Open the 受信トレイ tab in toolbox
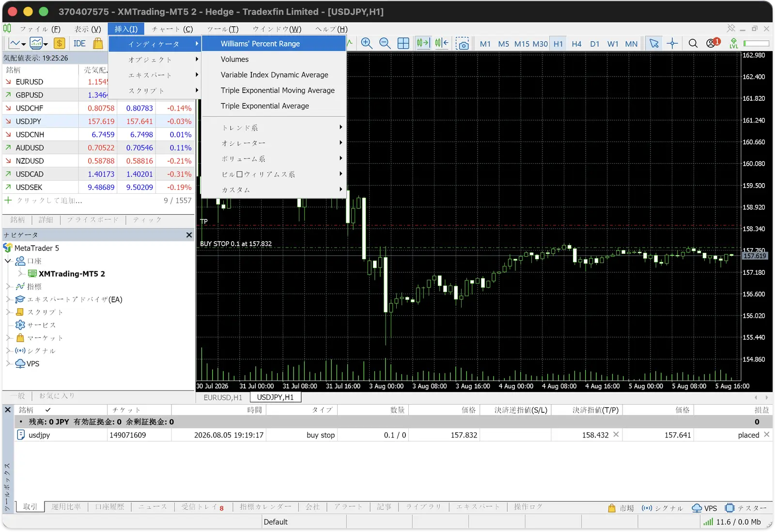 tap(202, 507)
